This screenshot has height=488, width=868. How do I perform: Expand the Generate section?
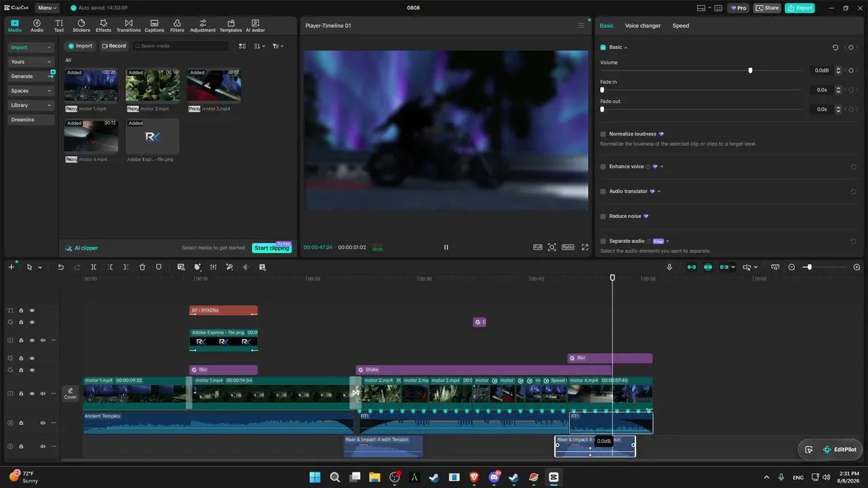coord(31,76)
